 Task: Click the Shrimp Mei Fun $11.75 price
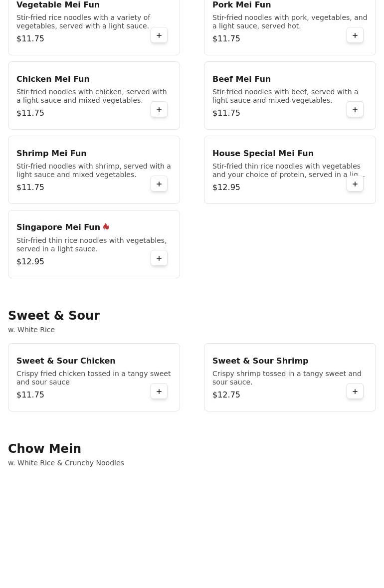(x=30, y=188)
